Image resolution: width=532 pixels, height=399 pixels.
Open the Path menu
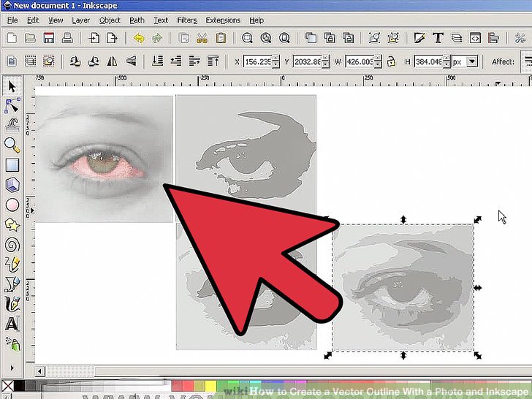tap(137, 20)
